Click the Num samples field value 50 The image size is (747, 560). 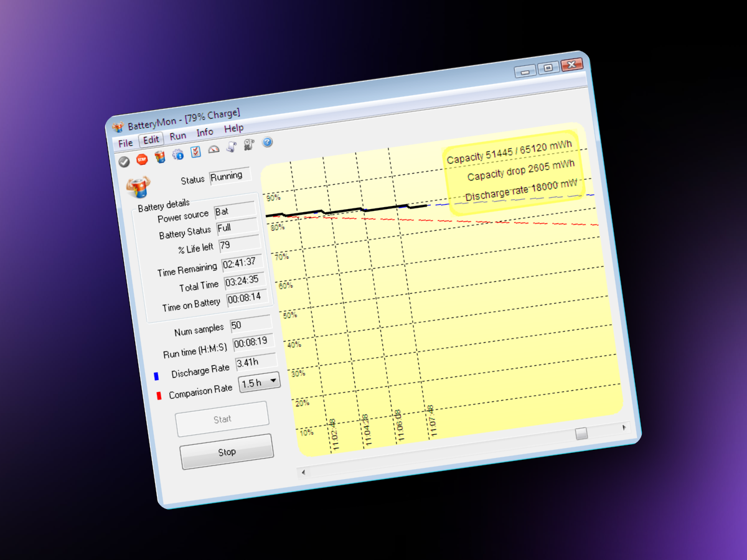251,324
